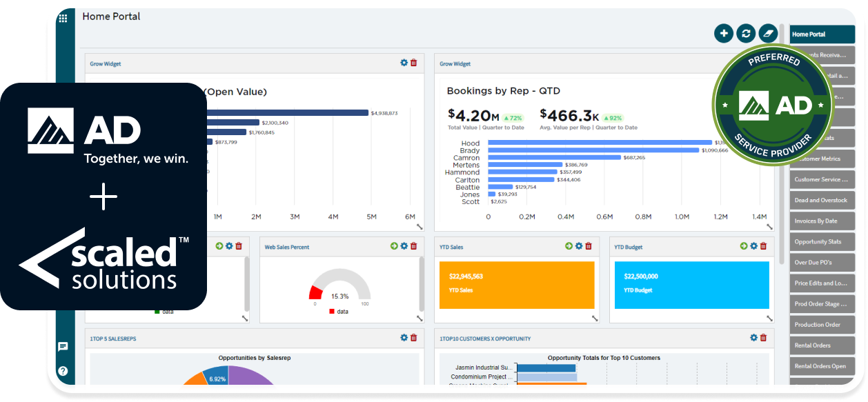This screenshot has height=402, width=868.
Task: Open settings gear on first Grow Widget
Action: pos(404,63)
